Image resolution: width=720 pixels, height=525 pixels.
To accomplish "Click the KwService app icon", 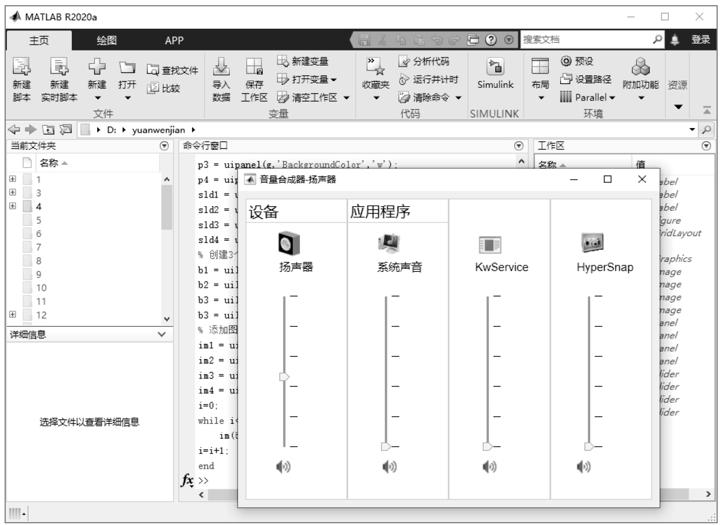I will [x=489, y=245].
